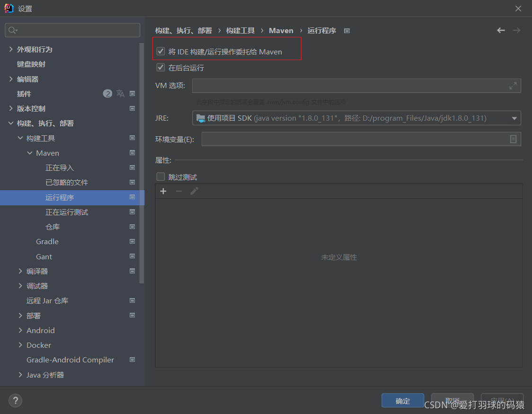The image size is (532, 414).
Task: Click 构建工具 in the breadcrumb
Action: click(240, 30)
